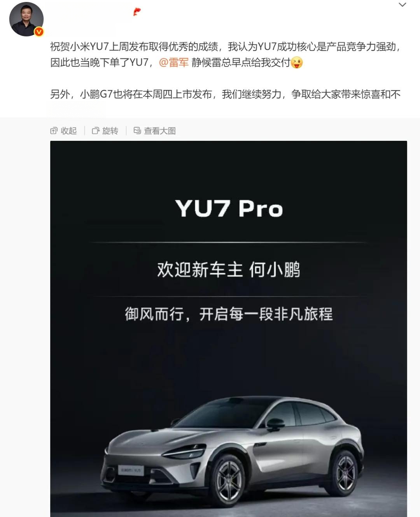Open the @雷军 mention link

[173, 62]
